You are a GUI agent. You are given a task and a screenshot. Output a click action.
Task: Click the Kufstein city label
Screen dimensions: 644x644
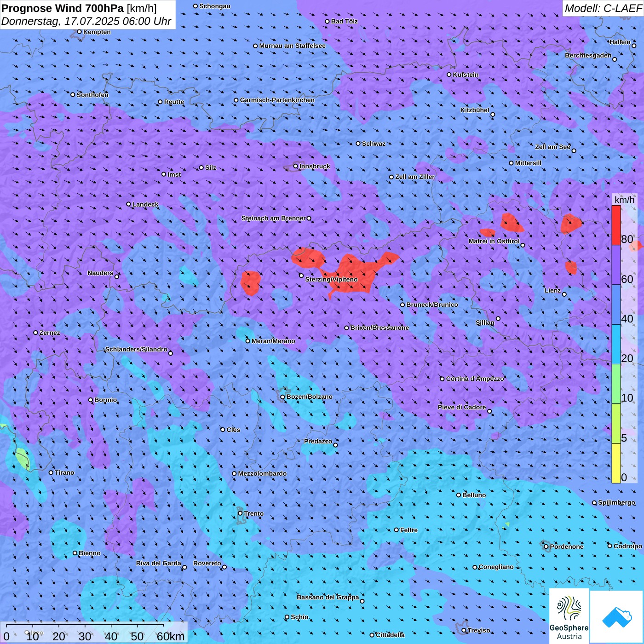[x=466, y=75]
